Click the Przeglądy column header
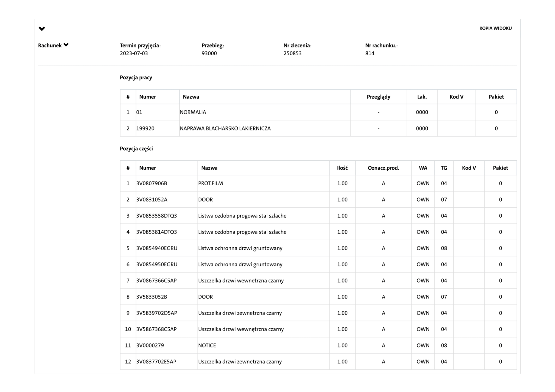 pos(378,97)
